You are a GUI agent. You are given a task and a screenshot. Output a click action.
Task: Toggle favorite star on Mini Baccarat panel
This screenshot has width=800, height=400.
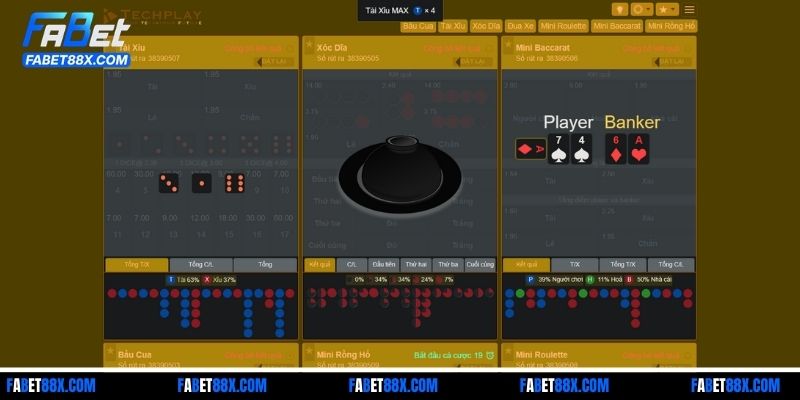508,45
